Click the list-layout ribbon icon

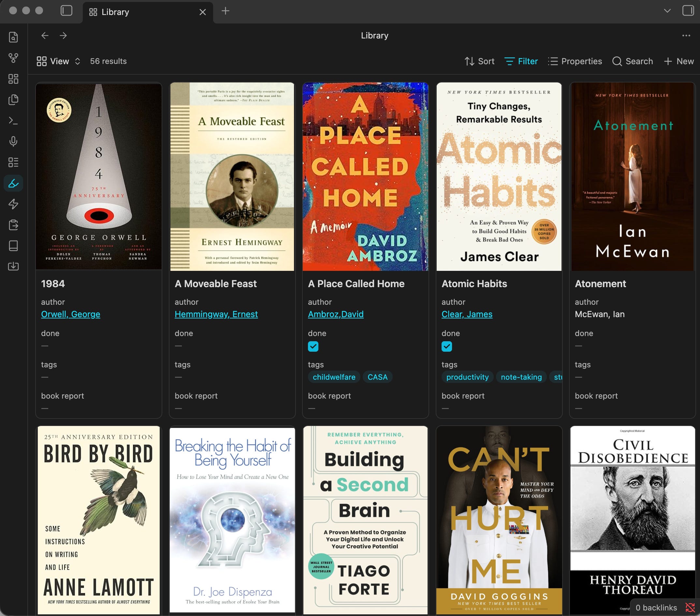[x=13, y=162]
